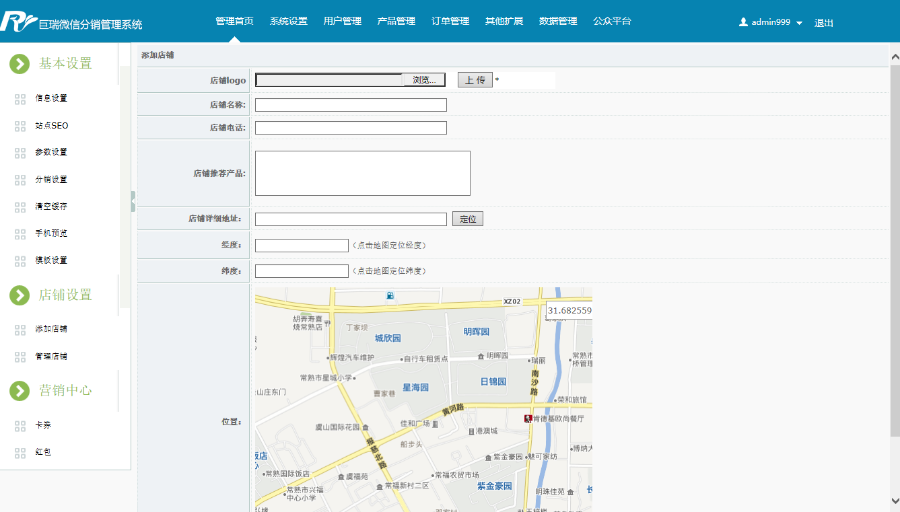Open the 数据管理 navigation menu
Screen dimensions: 900x512
(558, 21)
